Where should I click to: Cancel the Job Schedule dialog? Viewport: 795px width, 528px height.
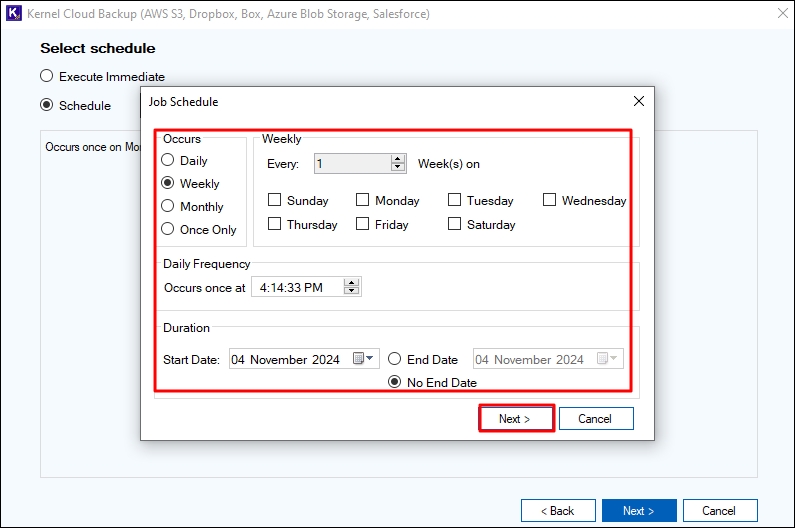point(596,418)
